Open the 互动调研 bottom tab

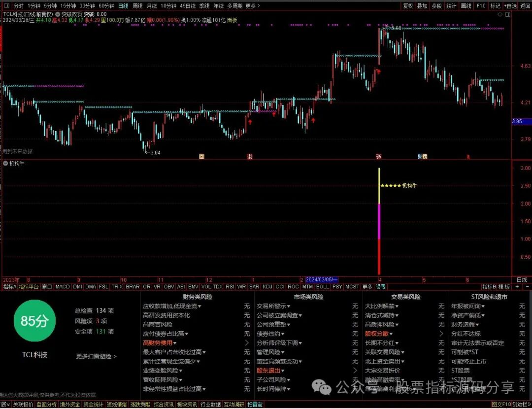click(x=234, y=405)
